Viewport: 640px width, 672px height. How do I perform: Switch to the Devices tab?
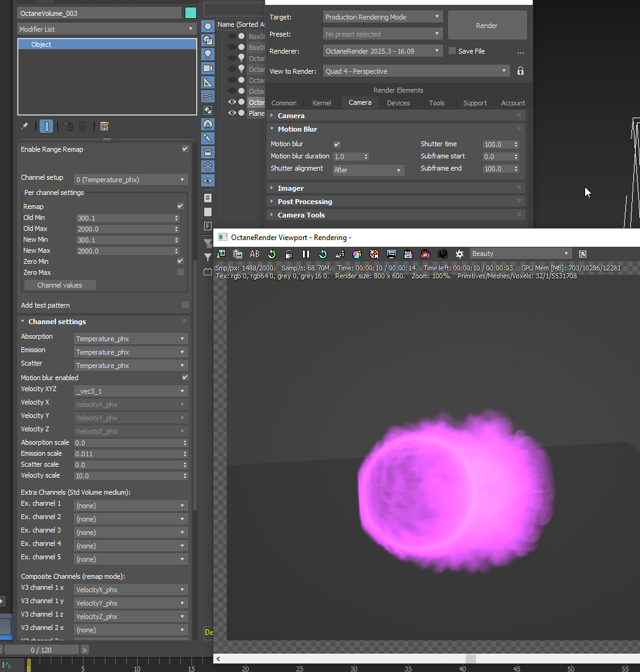pos(398,103)
